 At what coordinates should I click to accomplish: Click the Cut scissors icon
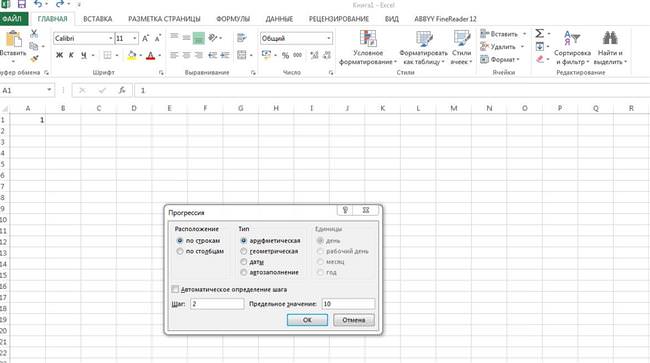point(34,34)
